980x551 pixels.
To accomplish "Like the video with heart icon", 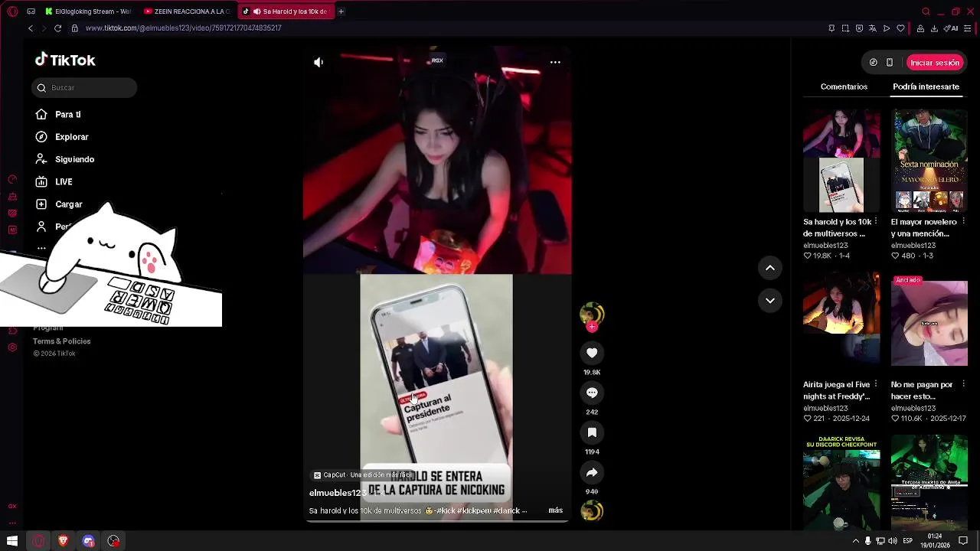I will (x=592, y=353).
